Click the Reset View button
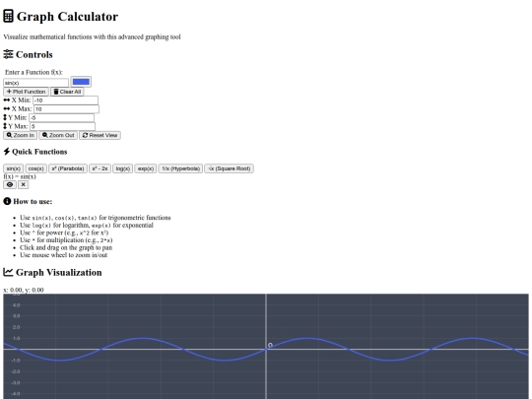The height and width of the screenshot is (399, 532). pyautogui.click(x=100, y=135)
